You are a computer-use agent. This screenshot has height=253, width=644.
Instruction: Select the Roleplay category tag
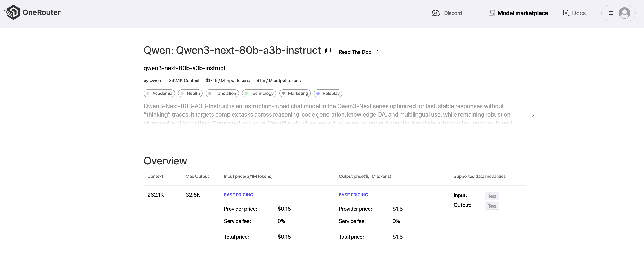(328, 93)
